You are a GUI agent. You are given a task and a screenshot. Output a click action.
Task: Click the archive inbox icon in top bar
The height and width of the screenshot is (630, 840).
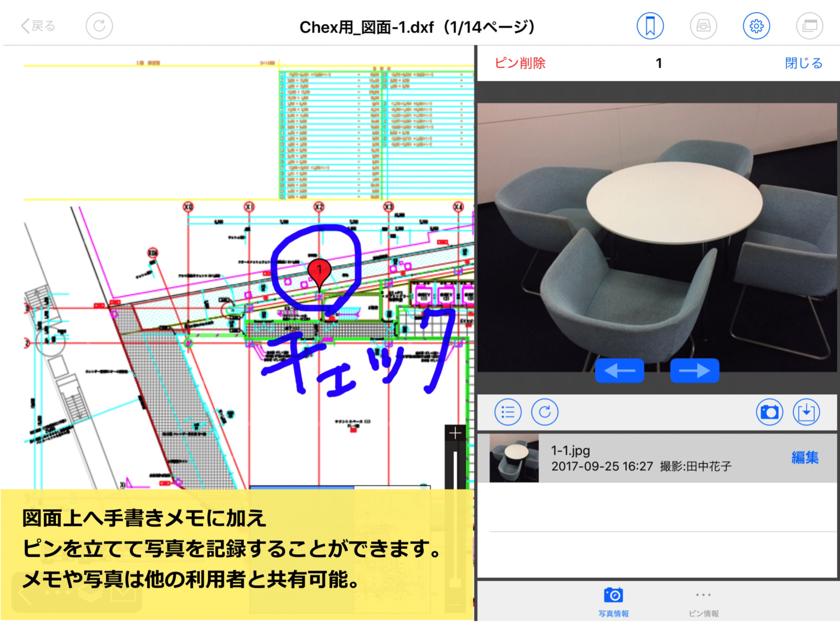pos(703,25)
